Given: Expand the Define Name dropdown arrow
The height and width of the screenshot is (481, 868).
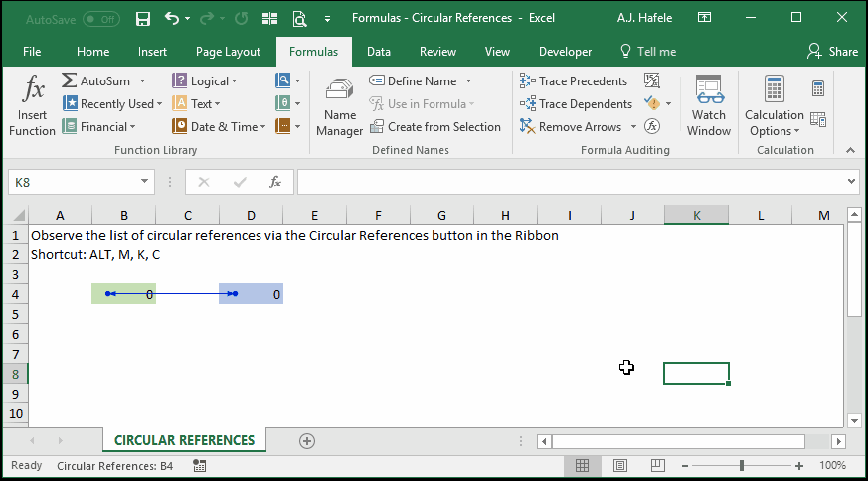Looking at the screenshot, I should click(468, 80).
